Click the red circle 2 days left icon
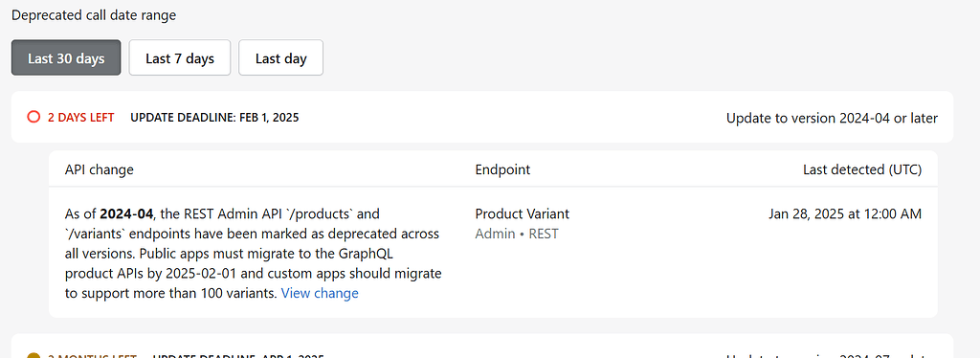The image size is (980, 358). (x=33, y=118)
